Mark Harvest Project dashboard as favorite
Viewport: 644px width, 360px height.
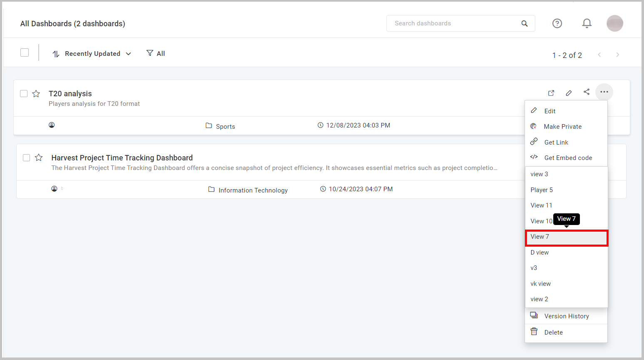pyautogui.click(x=39, y=157)
